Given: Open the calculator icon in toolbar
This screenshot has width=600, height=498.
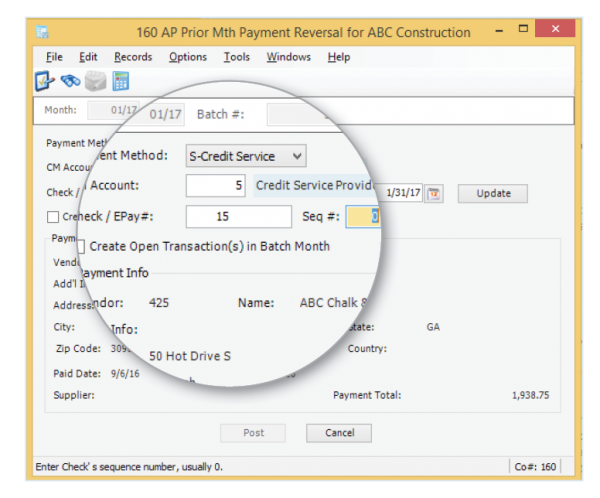Looking at the screenshot, I should tap(121, 81).
